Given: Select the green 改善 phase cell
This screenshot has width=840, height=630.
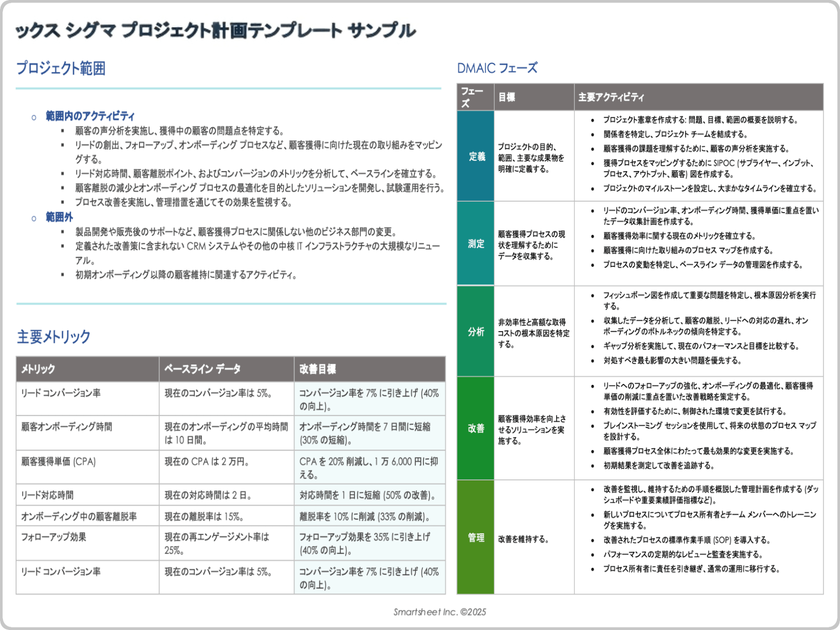Looking at the screenshot, I should [476, 428].
